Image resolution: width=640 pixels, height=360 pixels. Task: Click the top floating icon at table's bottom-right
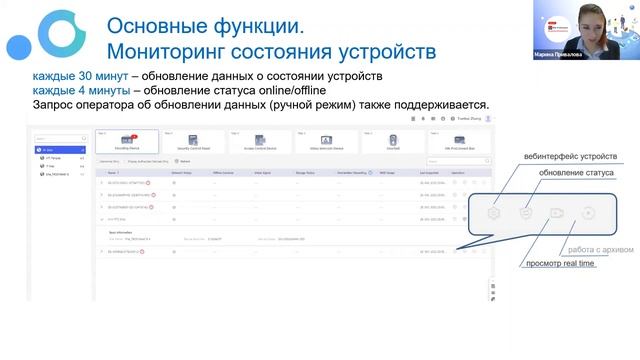pyautogui.click(x=493, y=286)
